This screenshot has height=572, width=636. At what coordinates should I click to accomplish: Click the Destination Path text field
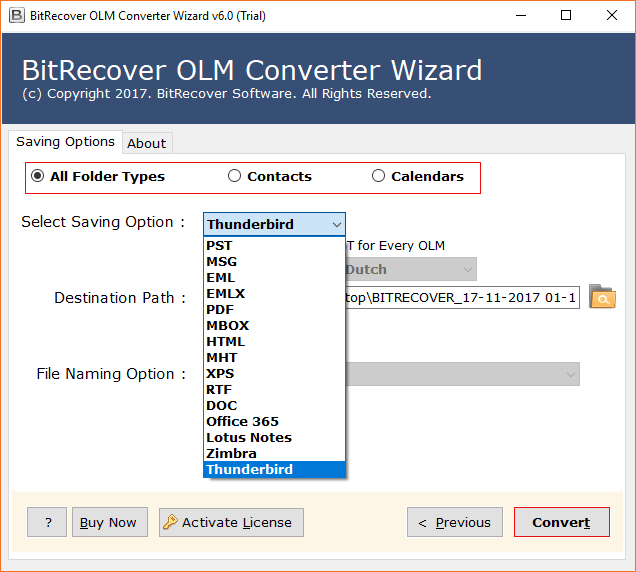click(x=462, y=298)
